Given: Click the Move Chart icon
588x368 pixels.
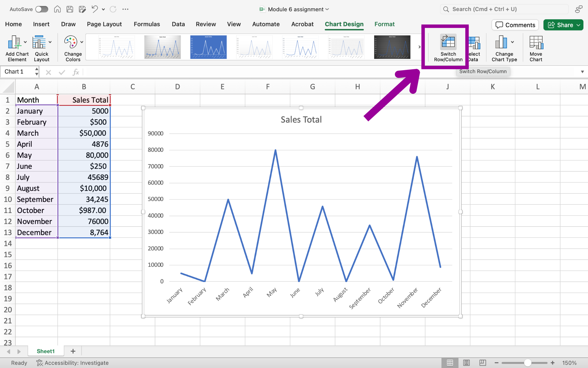Looking at the screenshot, I should (536, 42).
